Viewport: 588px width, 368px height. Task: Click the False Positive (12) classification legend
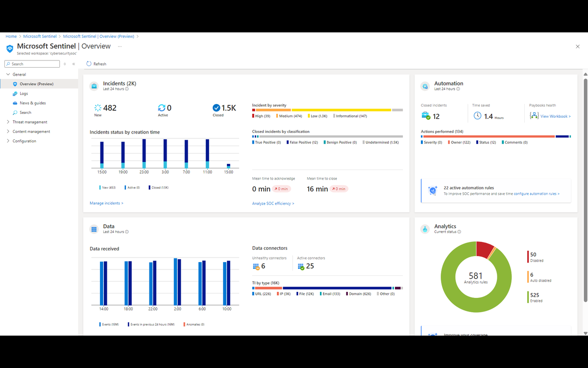(x=302, y=142)
